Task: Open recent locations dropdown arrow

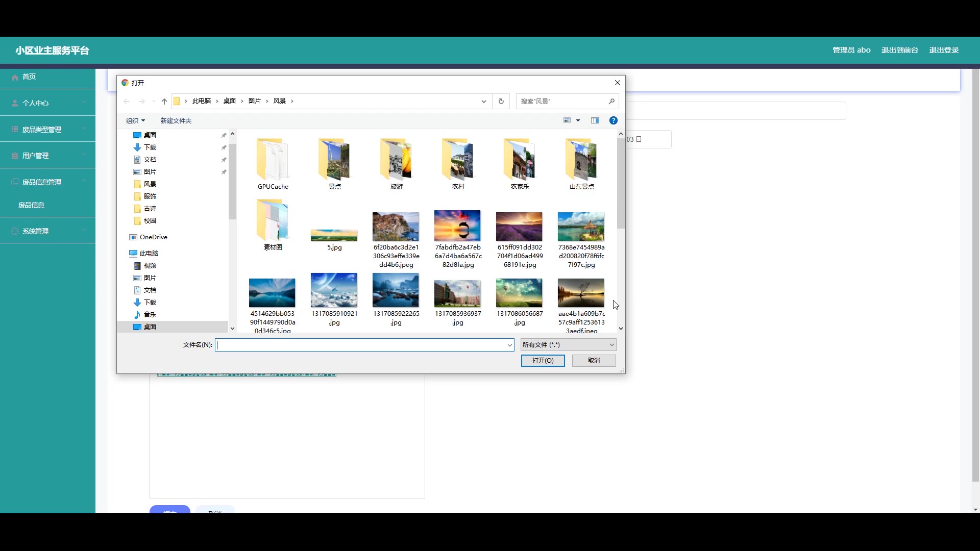Action: (154, 101)
